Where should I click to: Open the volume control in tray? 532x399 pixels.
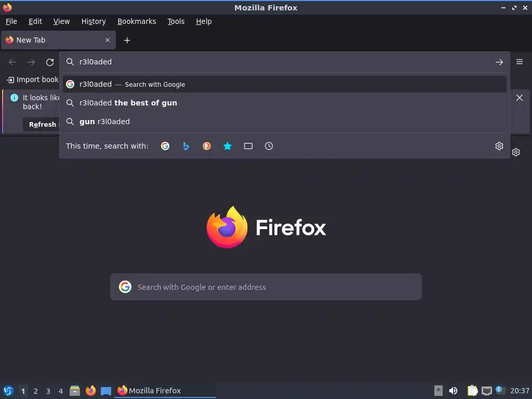tap(453, 391)
